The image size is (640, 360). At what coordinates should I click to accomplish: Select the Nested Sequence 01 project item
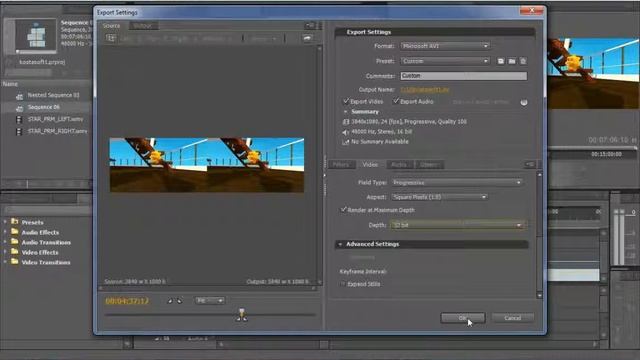coord(53,95)
